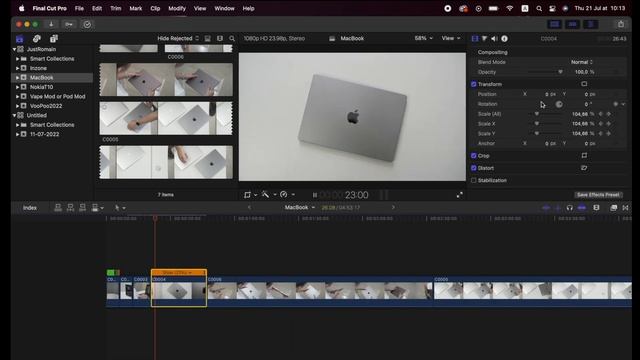
Task: Uncheck the Crop checkbox
Action: [473, 156]
